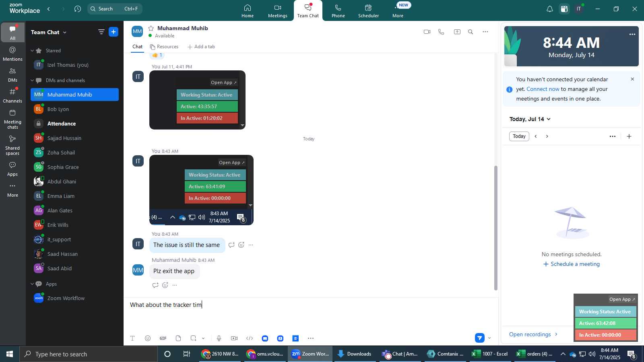
Task: Click the Connect now calendar link
Action: (543, 89)
